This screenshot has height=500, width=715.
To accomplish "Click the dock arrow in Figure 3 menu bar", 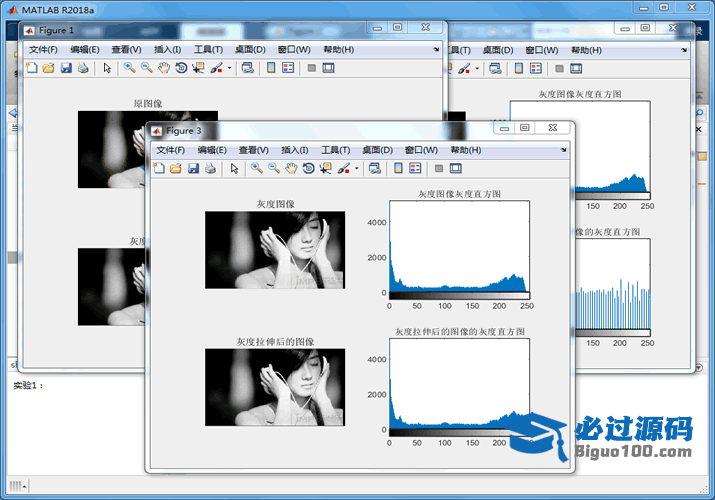I will coord(562,150).
